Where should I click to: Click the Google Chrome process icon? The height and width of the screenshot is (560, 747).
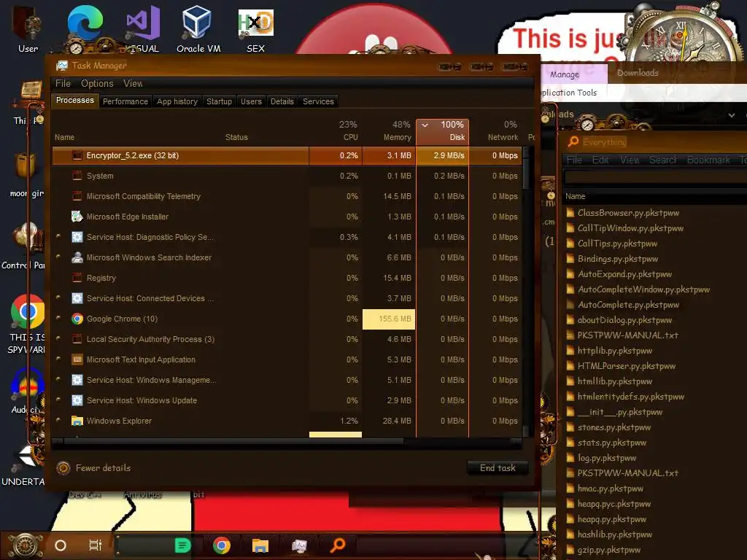pos(77,319)
